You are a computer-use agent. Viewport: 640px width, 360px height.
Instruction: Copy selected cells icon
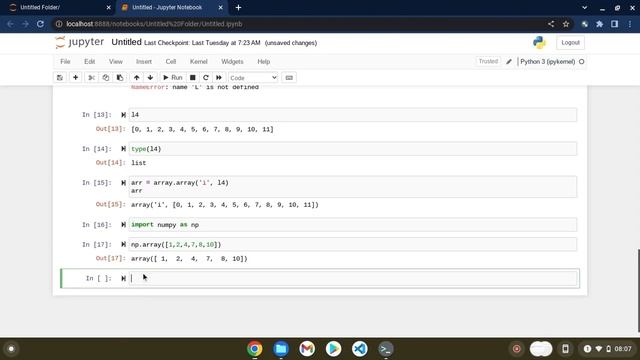pos(106,78)
